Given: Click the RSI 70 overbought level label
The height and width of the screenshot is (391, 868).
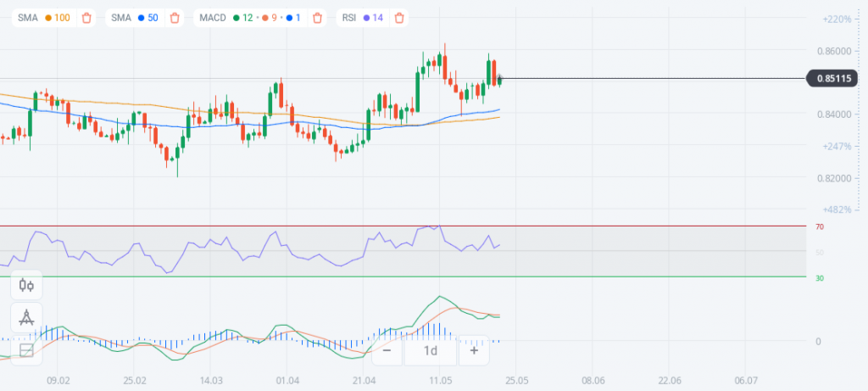Looking at the screenshot, I should pyautogui.click(x=820, y=227).
